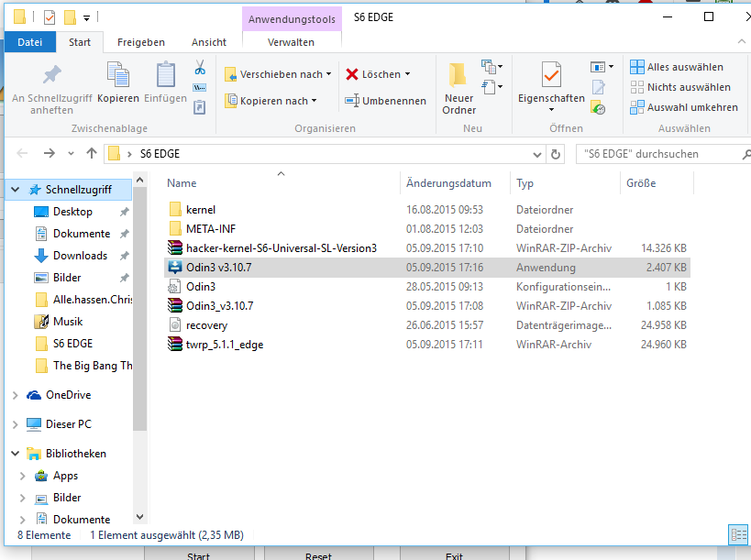Select the META-INF folder

coord(426,229)
